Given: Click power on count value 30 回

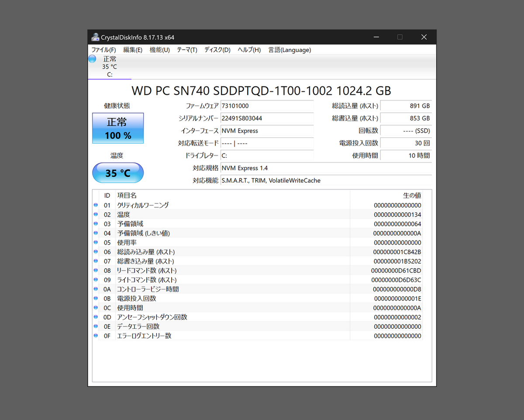Looking at the screenshot, I should (x=406, y=143).
